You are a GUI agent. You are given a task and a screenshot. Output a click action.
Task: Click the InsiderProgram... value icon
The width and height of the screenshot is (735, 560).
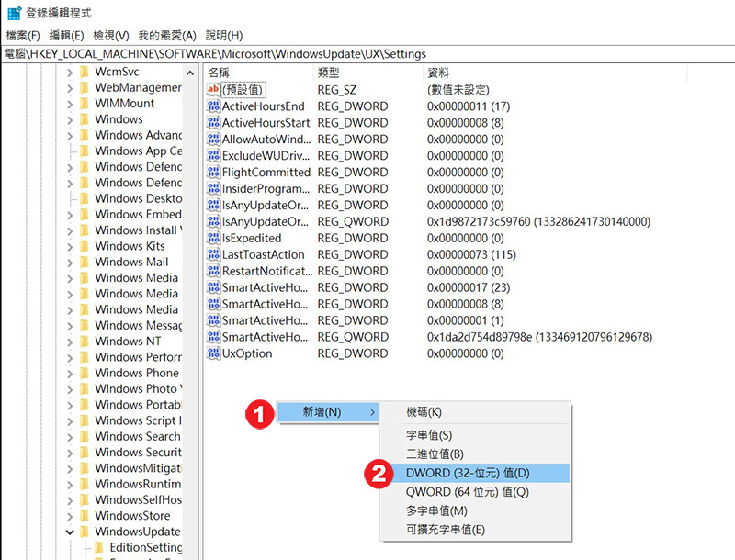click(213, 189)
